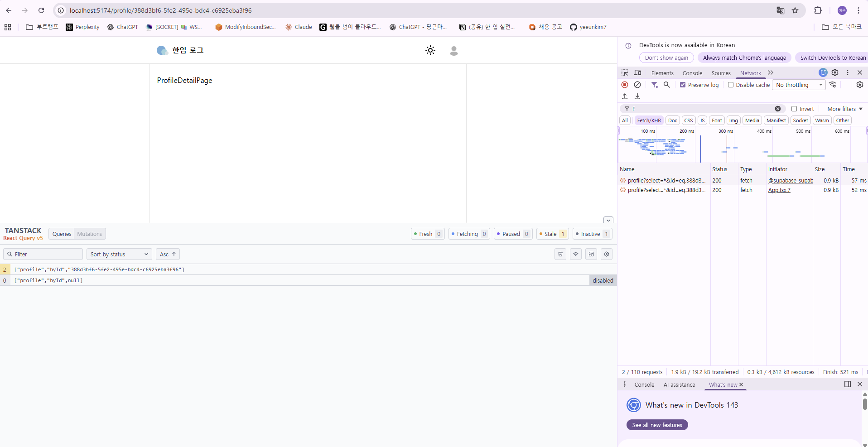
Task: Toggle the Socket request type filter
Action: click(800, 120)
